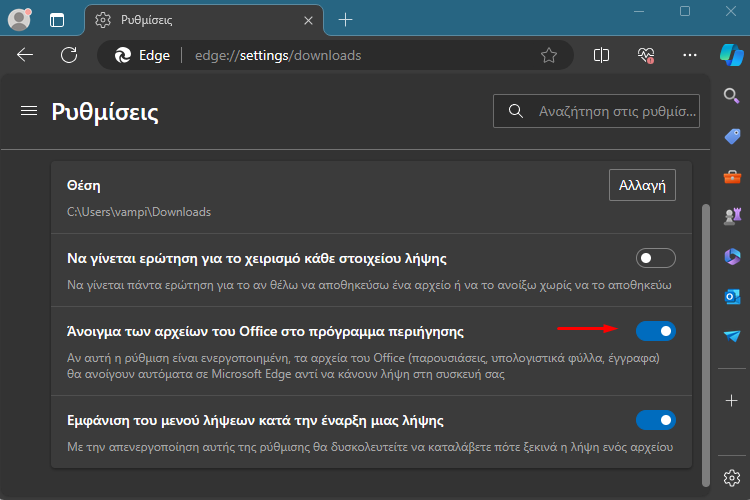
Task: Open Drop paper plane icon in sidebar
Action: [x=732, y=336]
